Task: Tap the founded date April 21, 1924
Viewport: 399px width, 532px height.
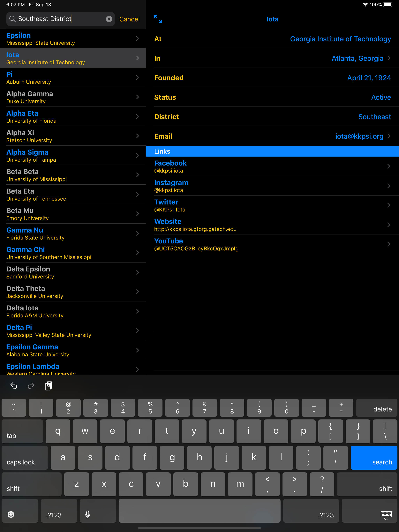Action: (369, 78)
